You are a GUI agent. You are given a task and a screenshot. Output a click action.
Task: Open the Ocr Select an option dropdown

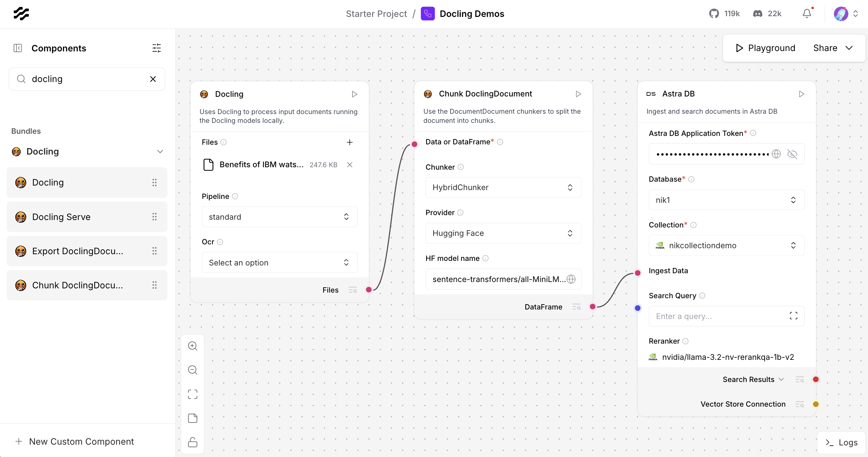click(280, 263)
